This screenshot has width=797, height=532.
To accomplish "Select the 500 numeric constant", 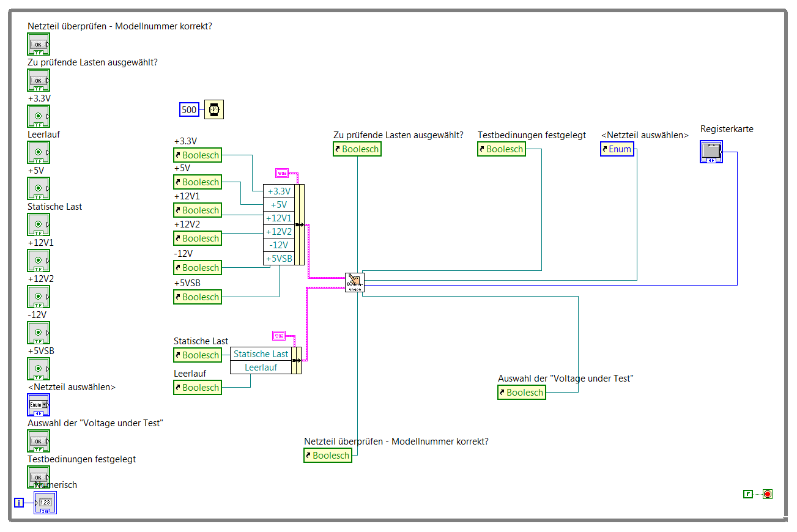I will (190, 110).
